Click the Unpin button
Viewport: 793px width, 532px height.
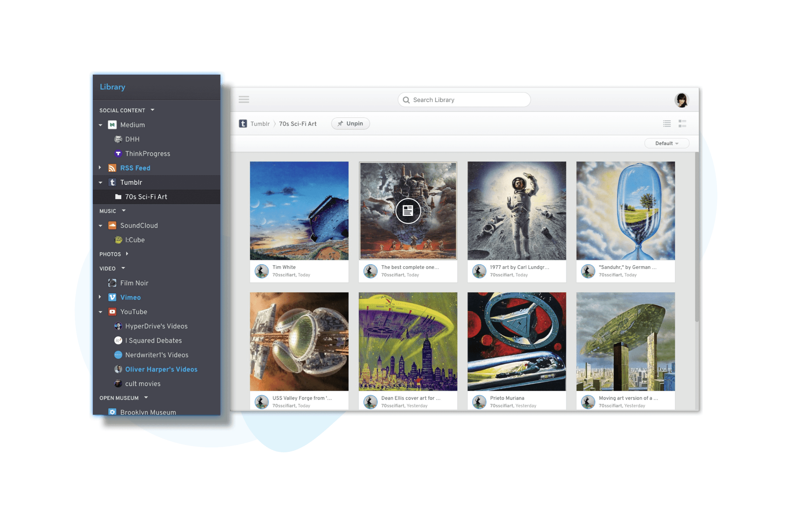(350, 124)
